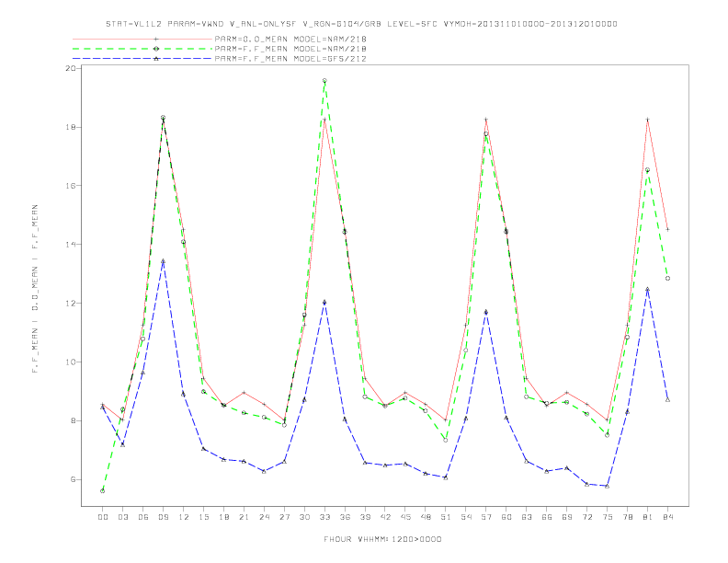
Task: Click x-axis forecast hour label 69
Action: 567,517
